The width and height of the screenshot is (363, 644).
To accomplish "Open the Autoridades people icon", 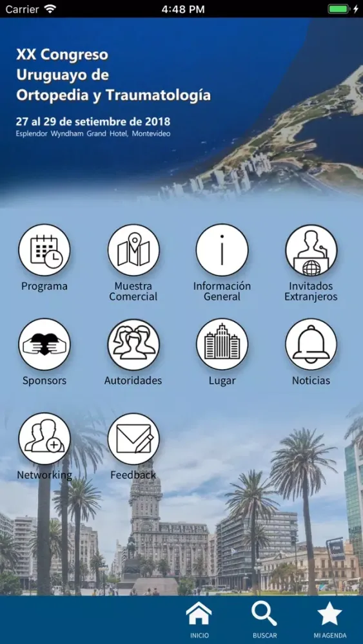I will pos(133,344).
